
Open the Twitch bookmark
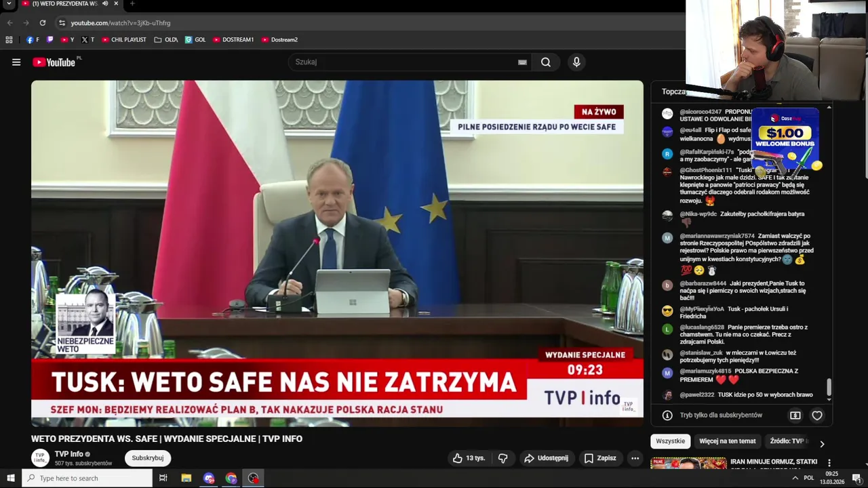click(x=50, y=40)
